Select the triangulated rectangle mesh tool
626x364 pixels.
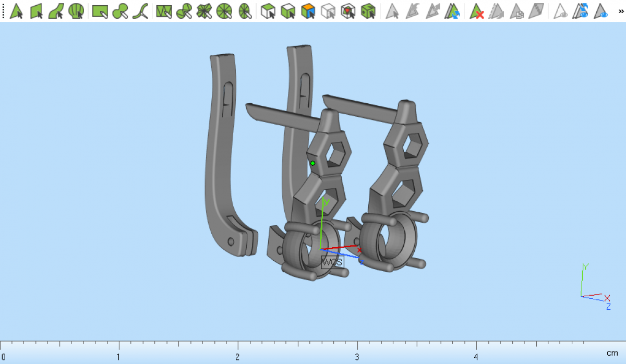(164, 11)
